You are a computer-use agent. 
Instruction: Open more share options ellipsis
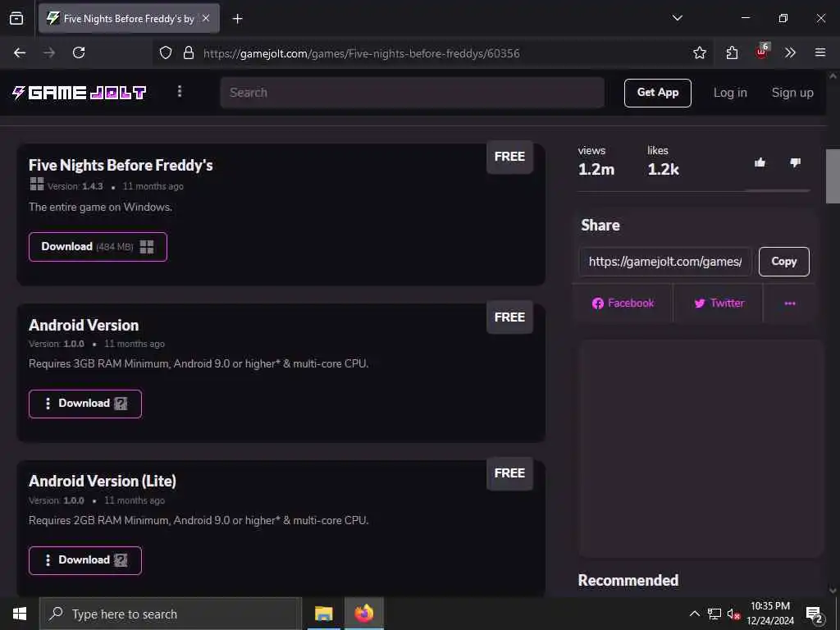tap(790, 304)
